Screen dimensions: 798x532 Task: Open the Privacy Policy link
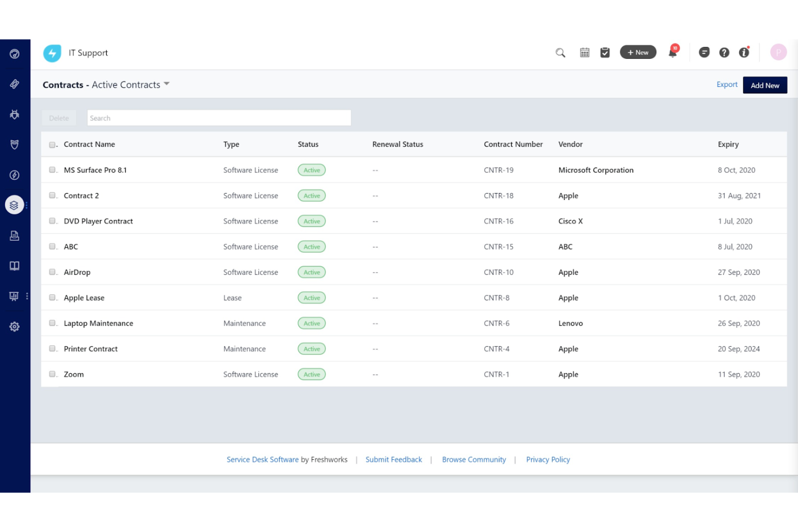click(548, 460)
